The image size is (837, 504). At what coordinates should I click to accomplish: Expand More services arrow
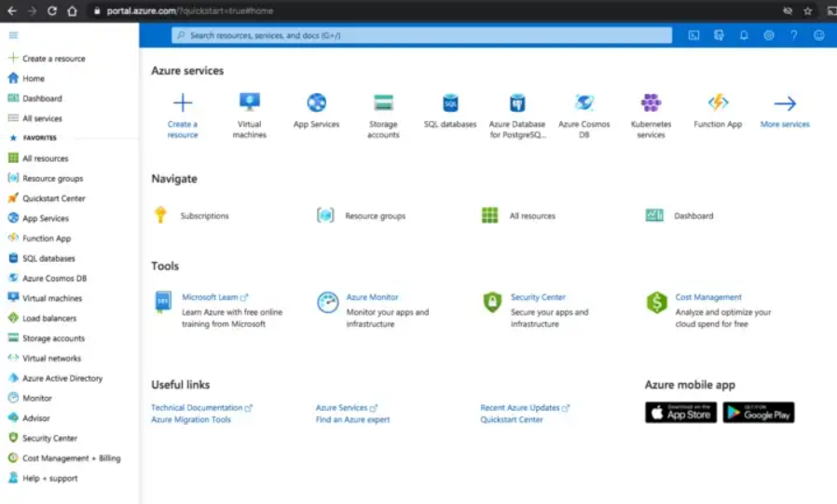point(785,103)
